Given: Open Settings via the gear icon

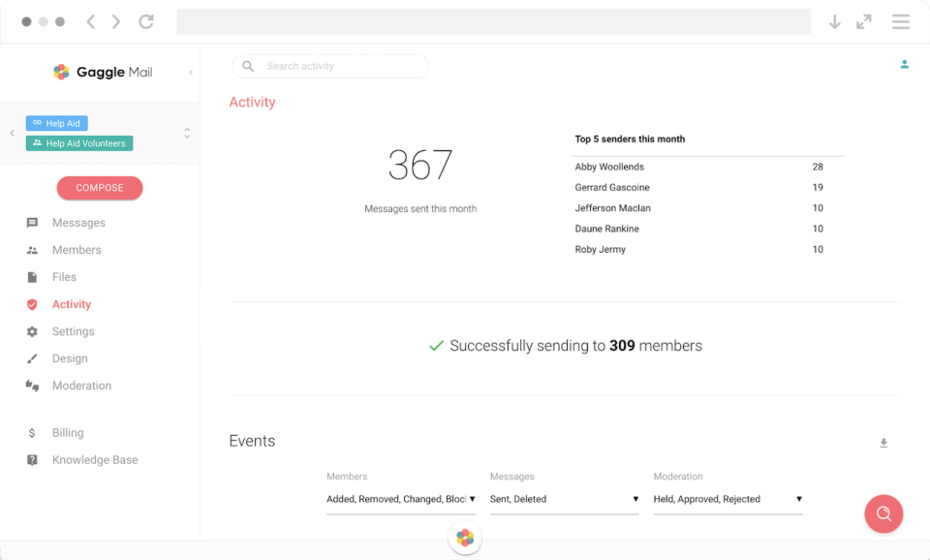Looking at the screenshot, I should coord(32,330).
